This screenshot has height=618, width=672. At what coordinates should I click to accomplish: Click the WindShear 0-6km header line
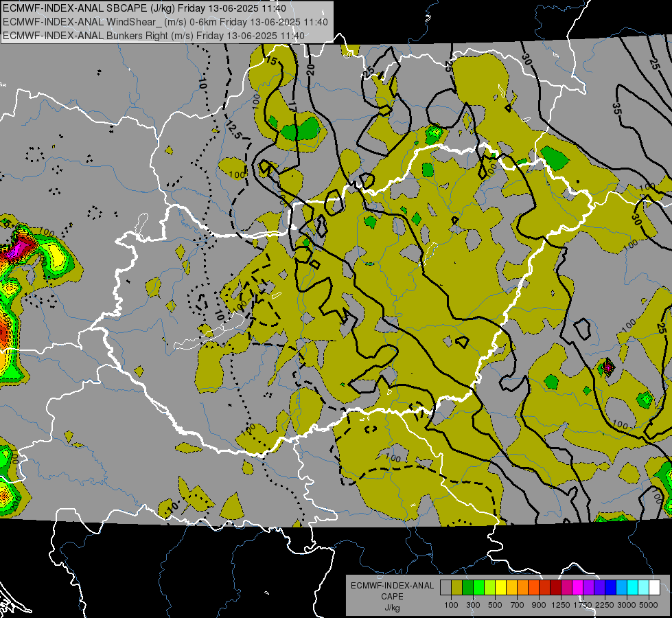[x=165, y=22]
